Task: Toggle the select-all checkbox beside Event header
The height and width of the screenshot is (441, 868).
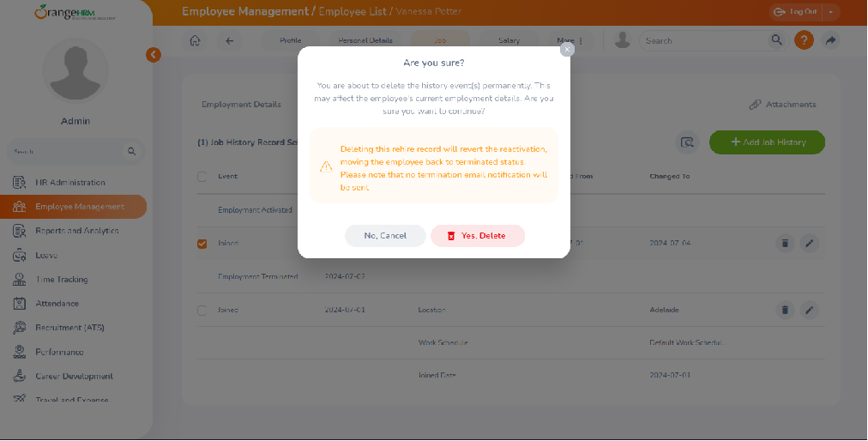Action: (202, 177)
